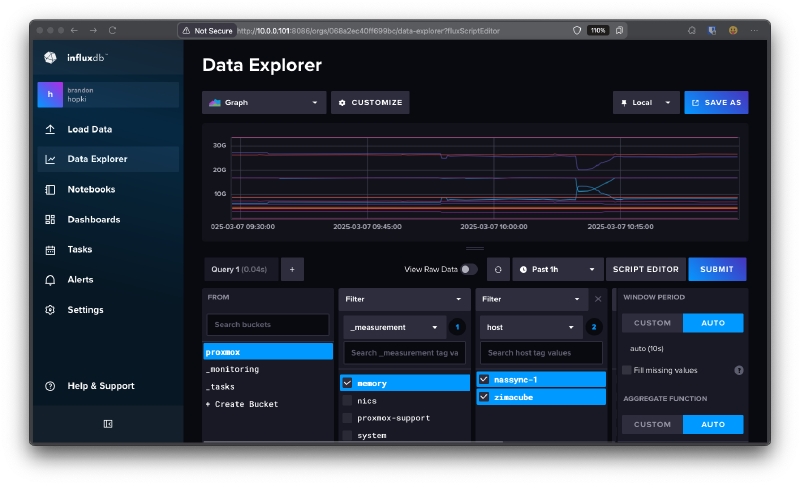Select the _monitoring bucket

coord(235,369)
